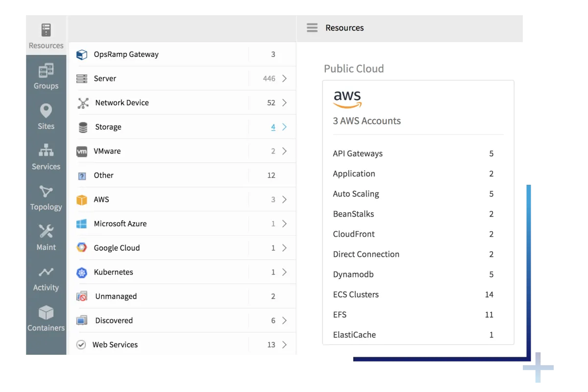Screen dimensions: 588x392
Task: Click the Other count 12
Action: [271, 175]
